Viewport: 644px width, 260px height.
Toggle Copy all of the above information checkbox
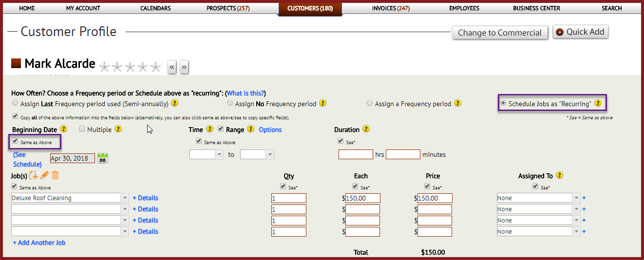15,117
